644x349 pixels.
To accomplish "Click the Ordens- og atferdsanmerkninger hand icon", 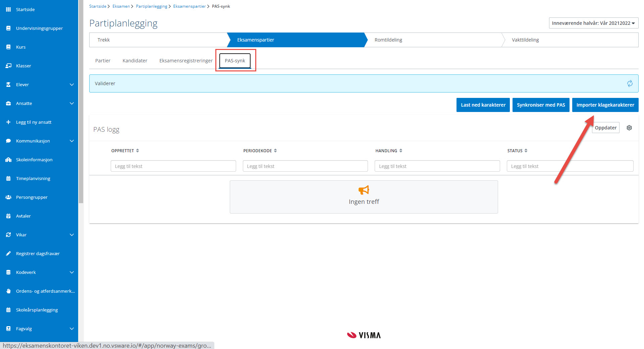I will [x=8, y=291].
